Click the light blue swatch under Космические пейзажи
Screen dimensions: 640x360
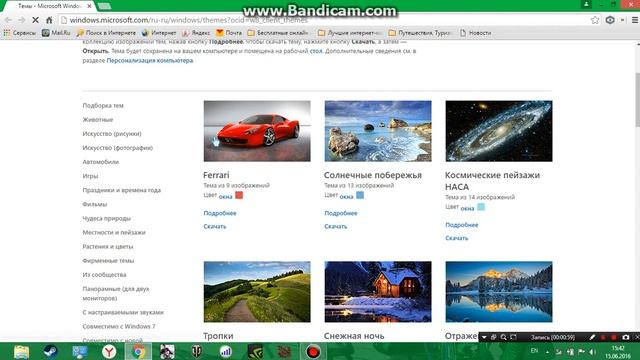(x=481, y=207)
